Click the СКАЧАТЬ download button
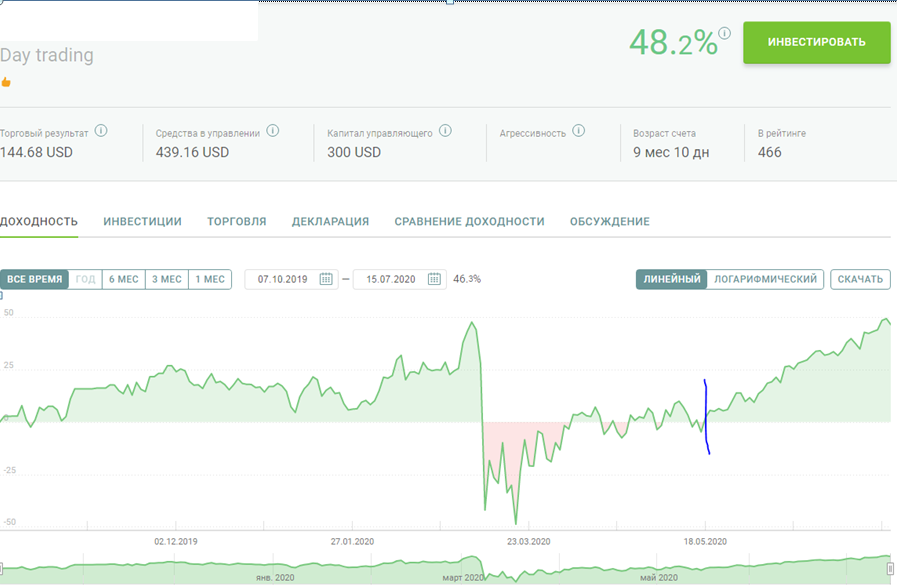The width and height of the screenshot is (897, 586). (860, 279)
